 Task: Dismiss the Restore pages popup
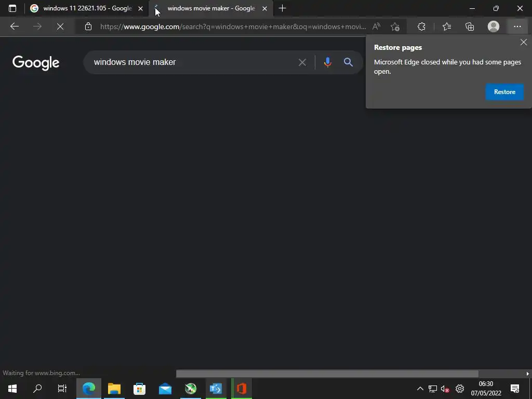pyautogui.click(x=524, y=42)
